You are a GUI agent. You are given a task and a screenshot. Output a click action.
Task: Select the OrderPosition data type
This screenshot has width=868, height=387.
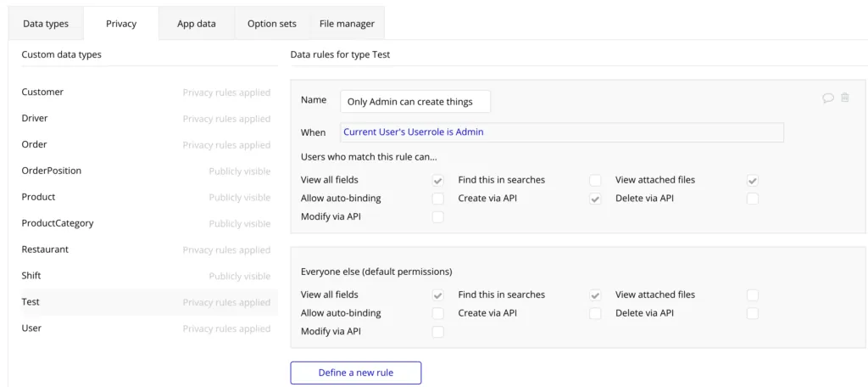coord(149,171)
